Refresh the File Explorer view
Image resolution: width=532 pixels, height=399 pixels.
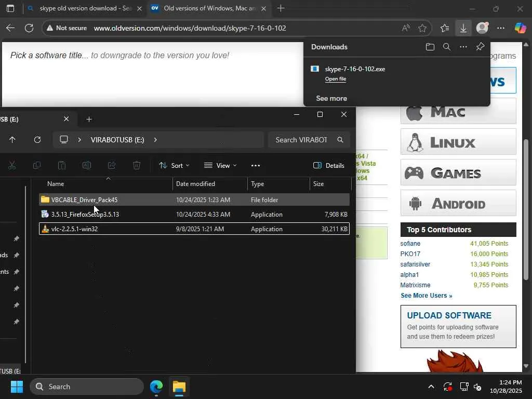(37, 140)
